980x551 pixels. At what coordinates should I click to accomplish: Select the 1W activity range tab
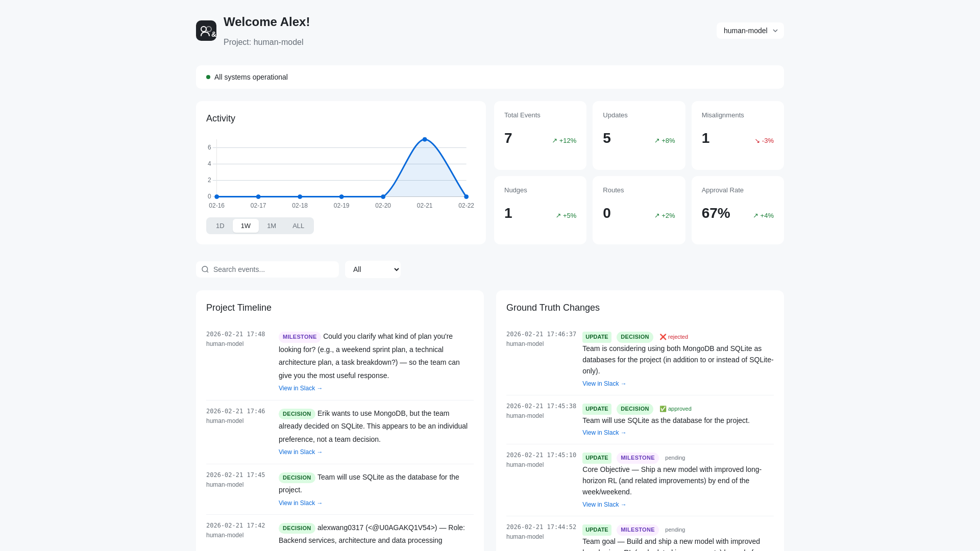pos(246,226)
